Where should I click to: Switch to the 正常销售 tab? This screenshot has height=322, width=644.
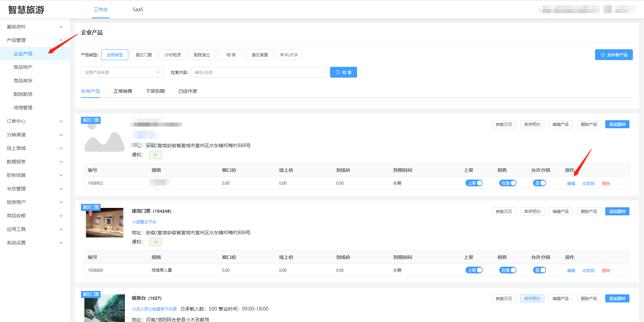coord(123,91)
